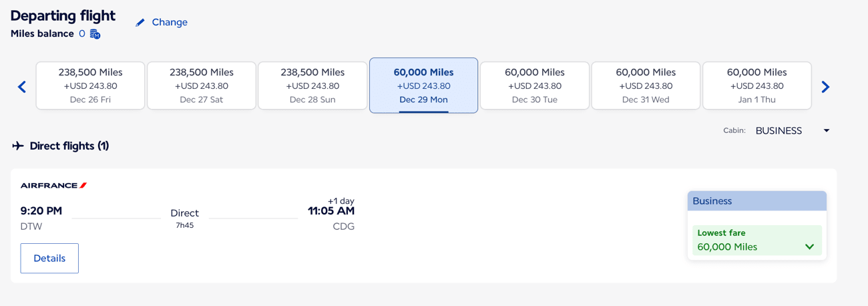Choose the Dec 28 Sun date option
Viewport: 868px width, 306px height.
pos(312,86)
